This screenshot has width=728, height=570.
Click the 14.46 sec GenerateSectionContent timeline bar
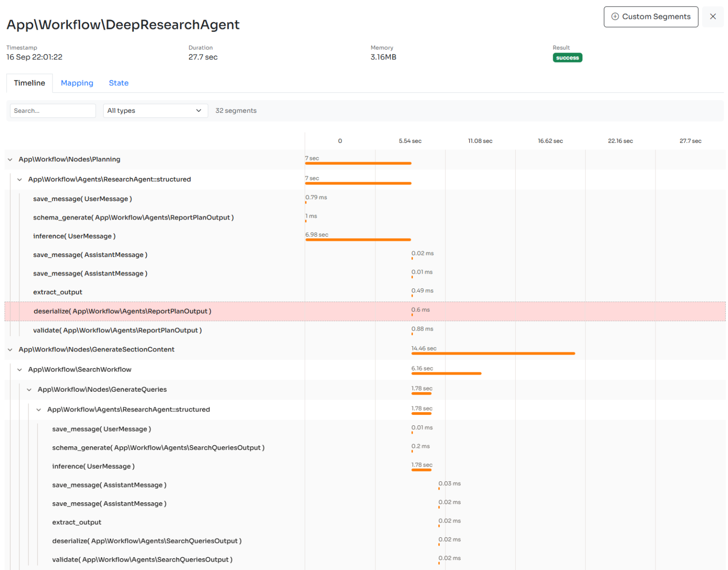point(493,353)
